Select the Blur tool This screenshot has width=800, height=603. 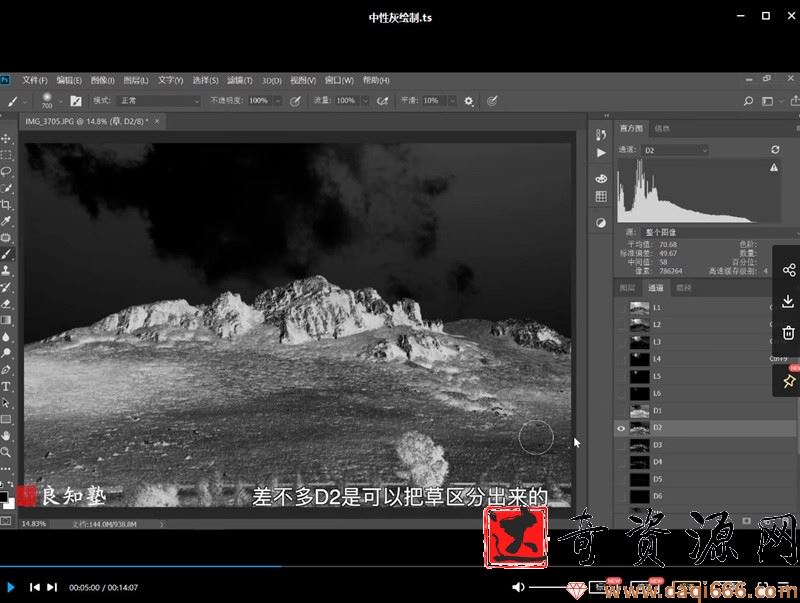click(x=6, y=337)
